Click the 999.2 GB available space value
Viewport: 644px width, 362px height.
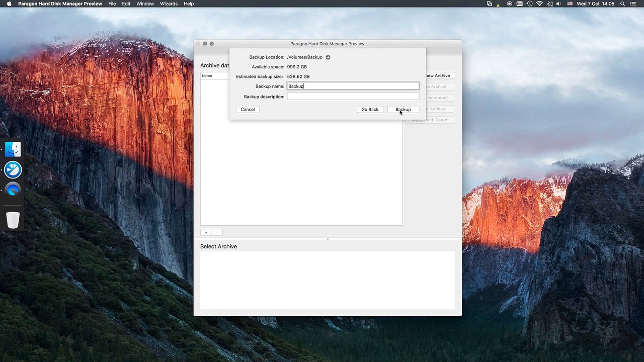[297, 67]
